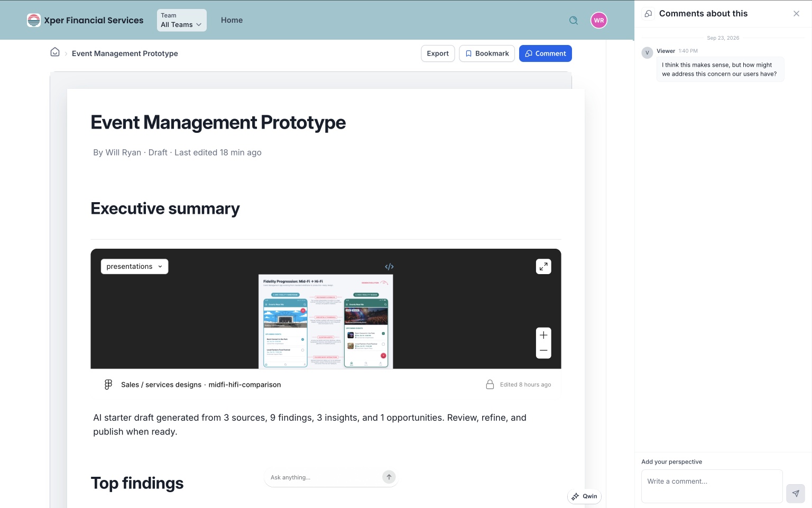Click the comments panel header speech icon
The image size is (812, 508).
(x=648, y=14)
